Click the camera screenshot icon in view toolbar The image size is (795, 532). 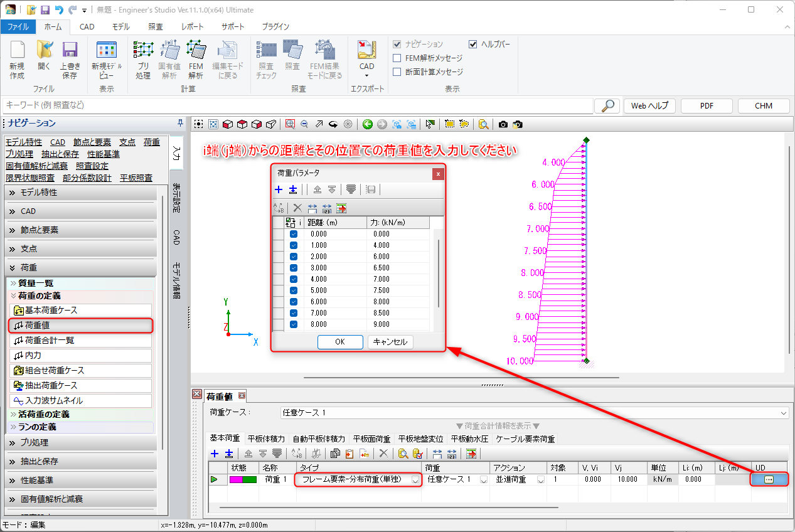503,124
